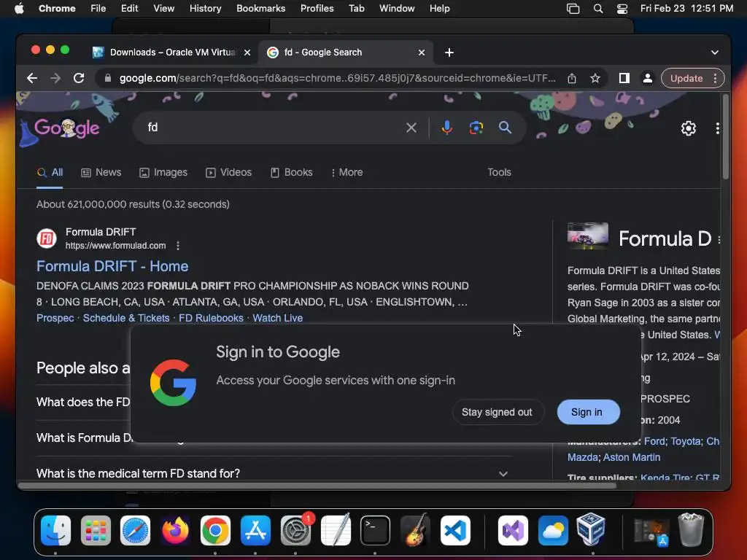The height and width of the screenshot is (560, 747).
Task: Search by image with Google Lens icon
Action: (x=476, y=128)
